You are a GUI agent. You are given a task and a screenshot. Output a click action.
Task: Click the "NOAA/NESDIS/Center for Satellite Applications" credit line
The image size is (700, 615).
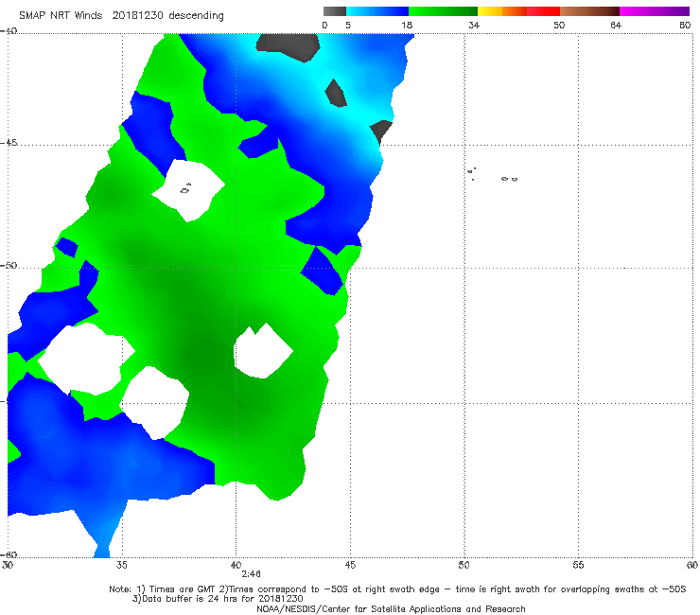coord(391,609)
